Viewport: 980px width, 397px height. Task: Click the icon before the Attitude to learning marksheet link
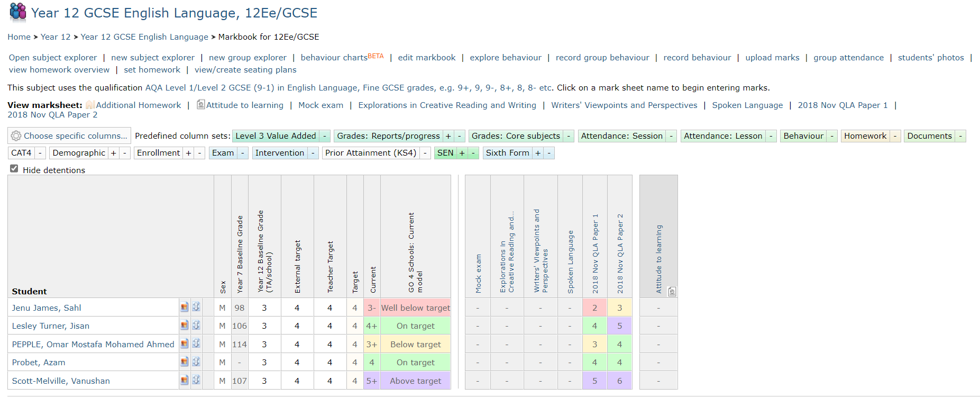201,104
